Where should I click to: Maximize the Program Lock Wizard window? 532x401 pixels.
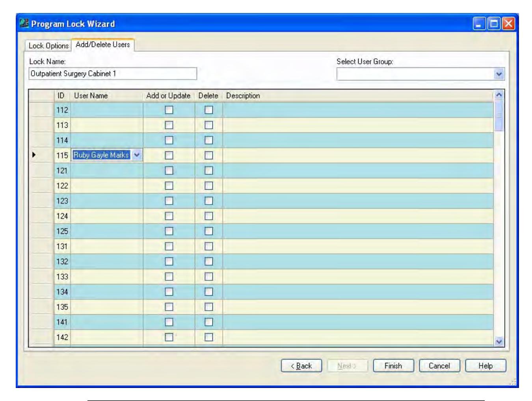494,24
